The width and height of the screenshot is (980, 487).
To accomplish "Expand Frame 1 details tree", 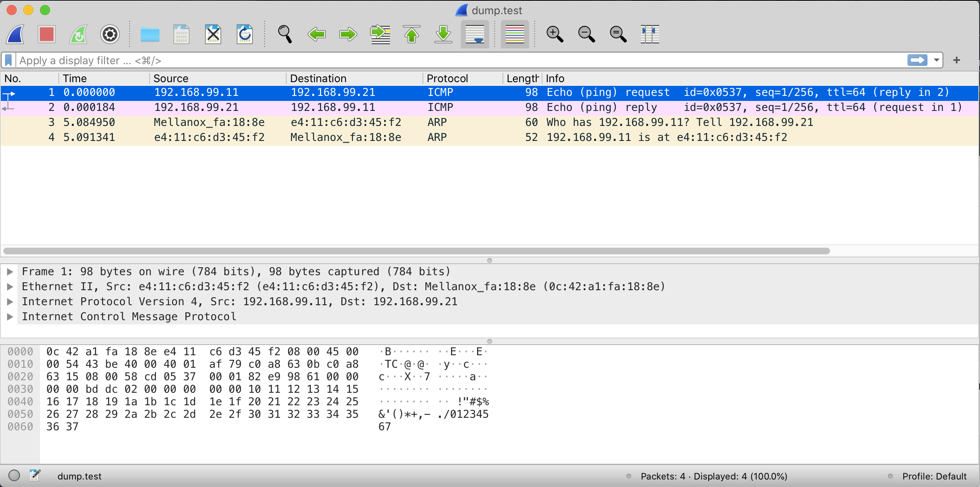I will click(x=10, y=272).
